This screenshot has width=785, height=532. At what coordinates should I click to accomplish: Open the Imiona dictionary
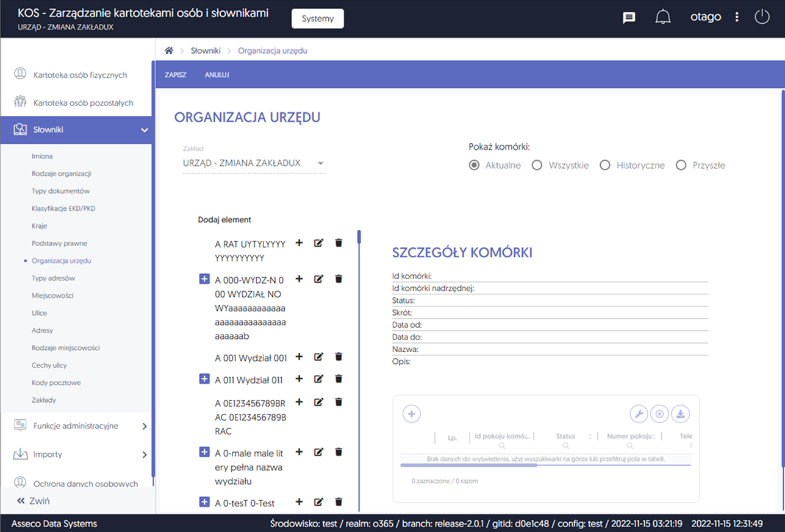click(x=42, y=156)
